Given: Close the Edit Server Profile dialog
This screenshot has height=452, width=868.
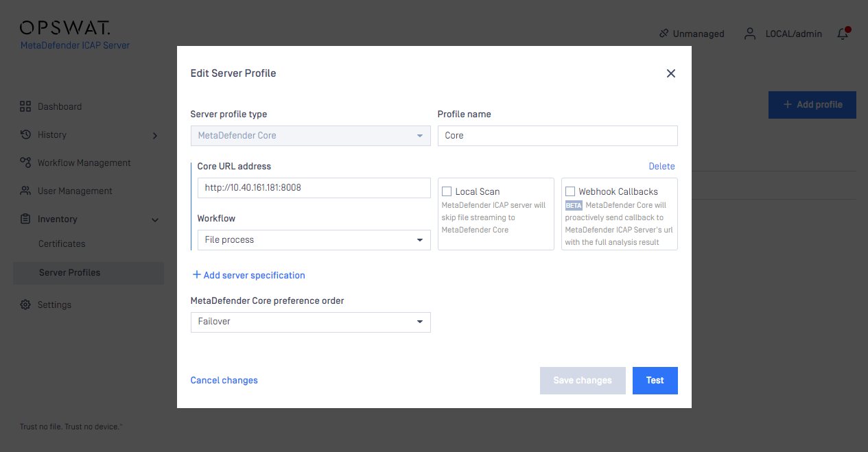Looking at the screenshot, I should pos(671,73).
